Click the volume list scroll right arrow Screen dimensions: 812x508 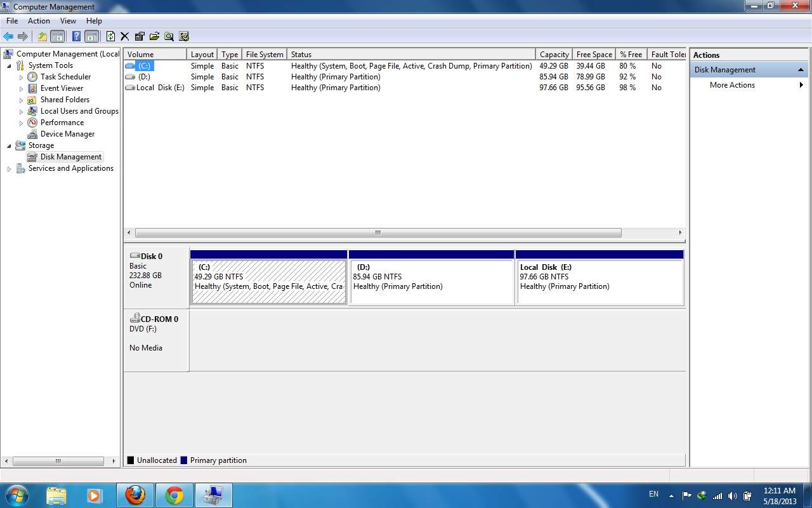(680, 232)
